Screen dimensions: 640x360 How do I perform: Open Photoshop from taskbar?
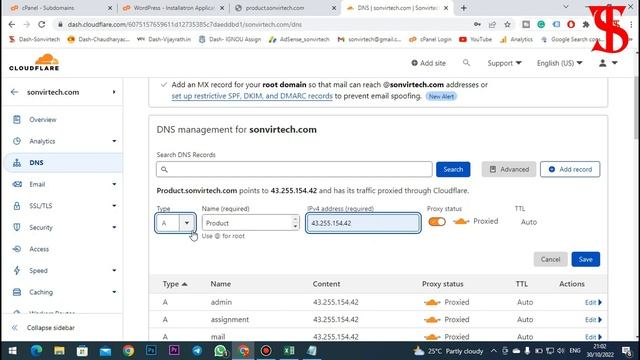[x=151, y=351]
